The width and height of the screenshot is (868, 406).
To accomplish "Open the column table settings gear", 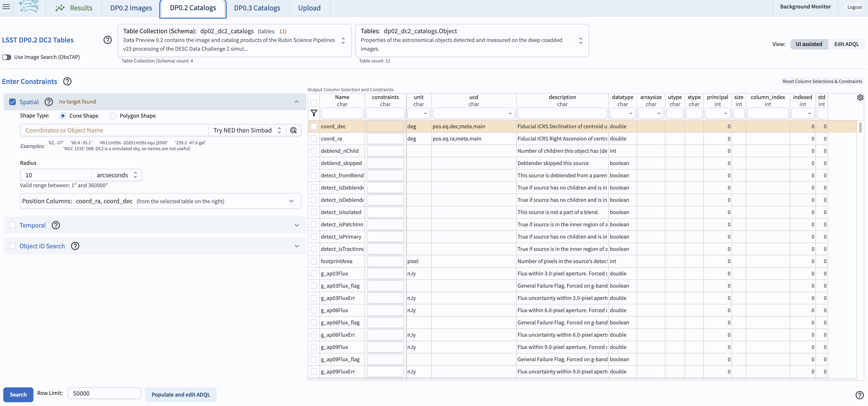I will pos(860,97).
